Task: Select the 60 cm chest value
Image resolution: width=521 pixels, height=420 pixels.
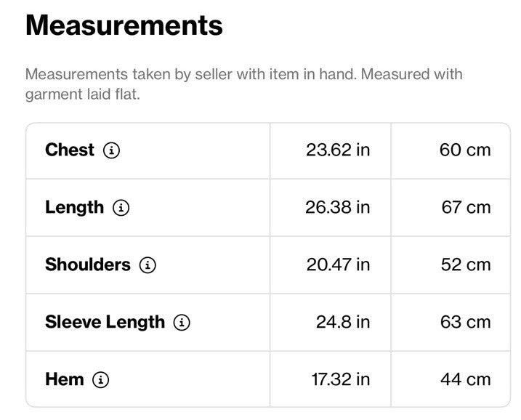Action: [465, 150]
